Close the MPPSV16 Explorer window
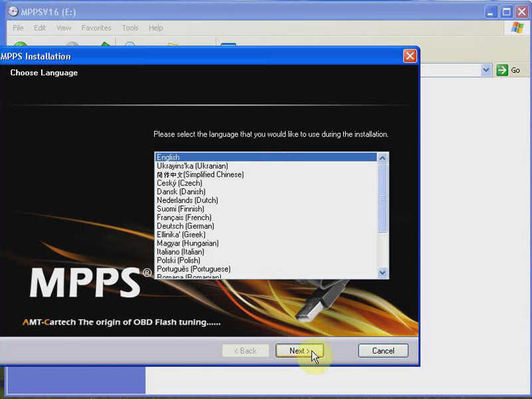532x399 pixels. coord(522,12)
